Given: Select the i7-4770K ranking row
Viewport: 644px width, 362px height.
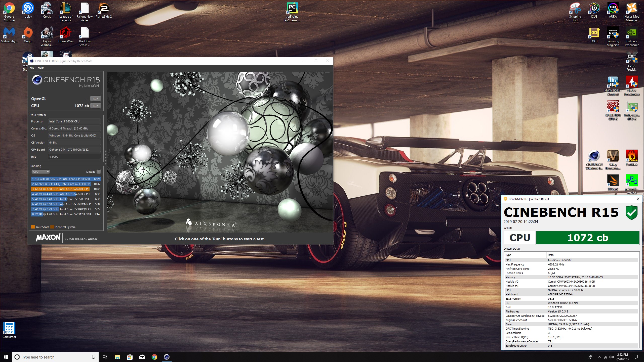Looking at the screenshot, I should click(66, 194).
